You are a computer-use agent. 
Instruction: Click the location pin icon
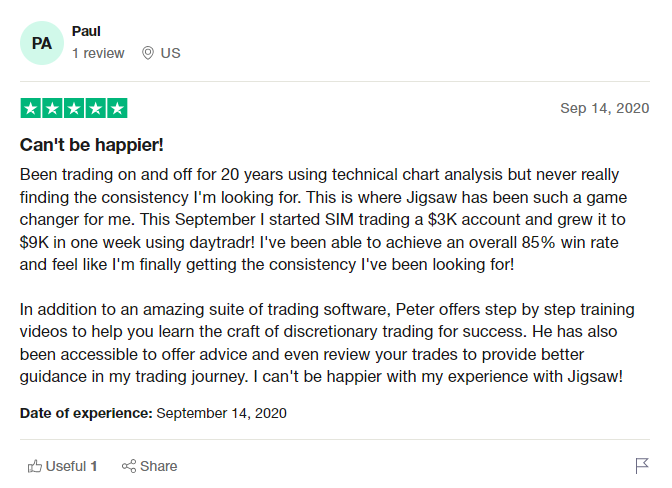[x=148, y=53]
